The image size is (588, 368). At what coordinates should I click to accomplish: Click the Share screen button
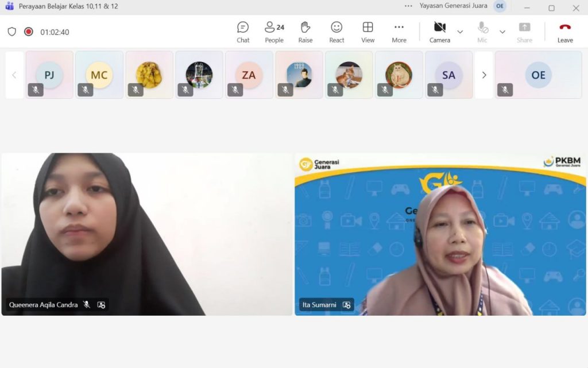coord(524,32)
